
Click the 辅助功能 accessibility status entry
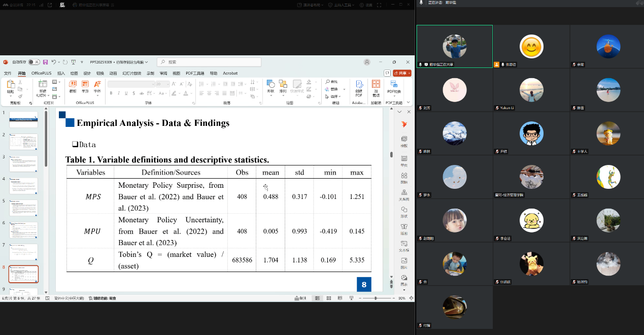pos(102,298)
